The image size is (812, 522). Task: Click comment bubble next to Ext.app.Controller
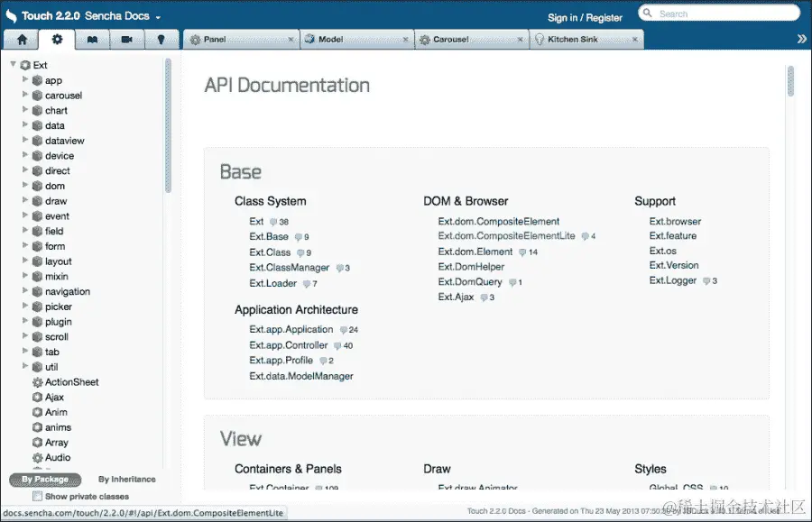pyautogui.click(x=337, y=345)
